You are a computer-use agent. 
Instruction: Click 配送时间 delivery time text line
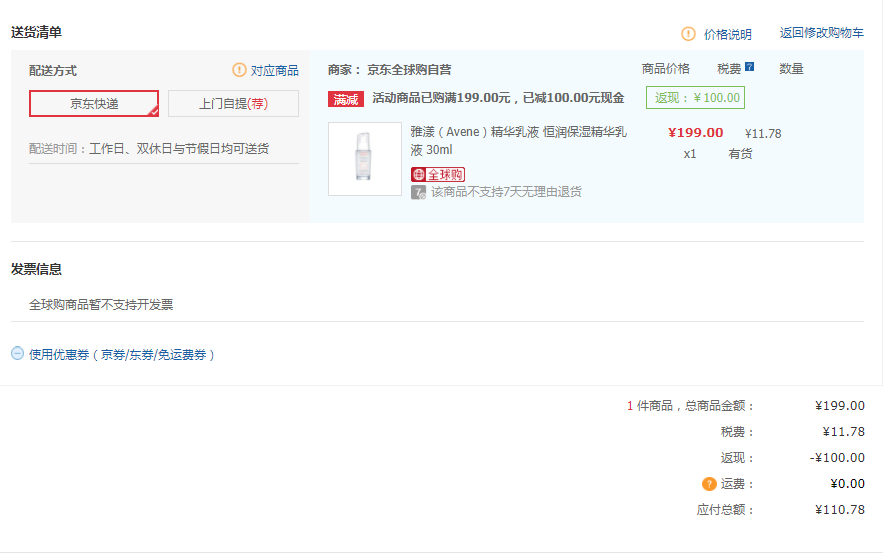149,149
